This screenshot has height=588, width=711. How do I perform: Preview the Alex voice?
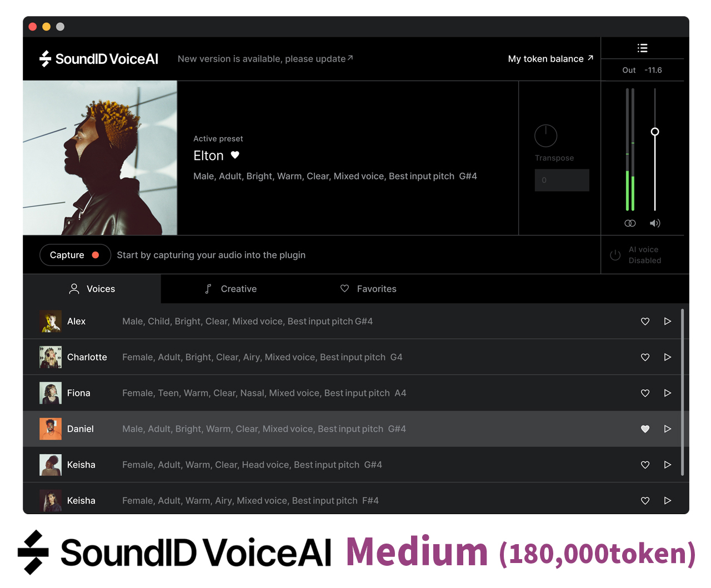coord(667,321)
